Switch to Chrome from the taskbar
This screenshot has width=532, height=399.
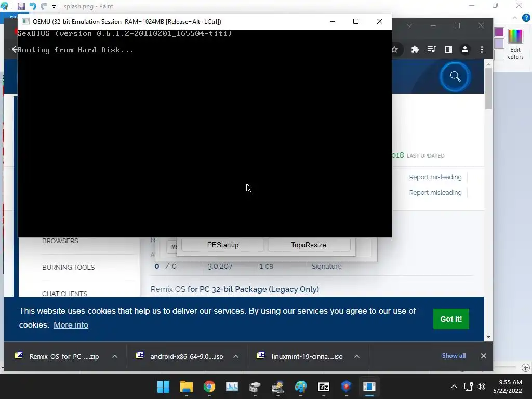[209, 387]
